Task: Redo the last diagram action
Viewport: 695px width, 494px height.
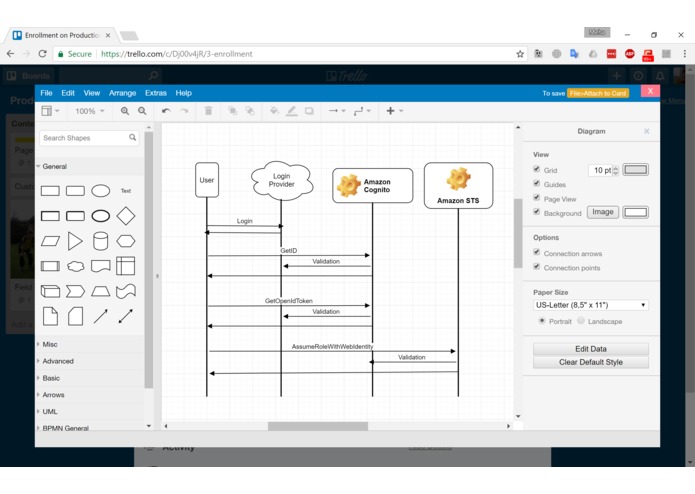Action: click(184, 111)
